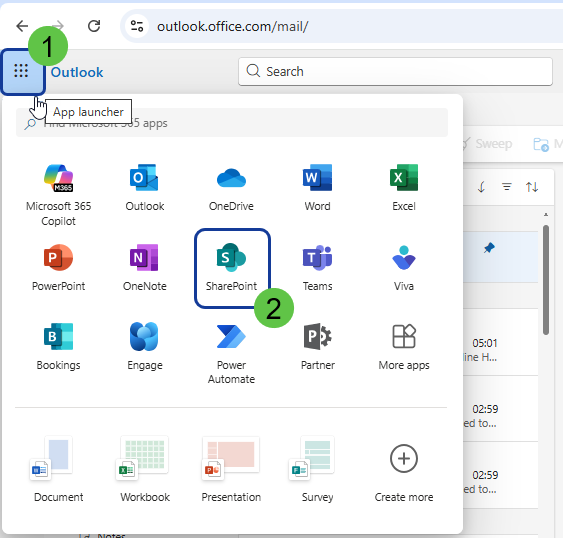This screenshot has width=563, height=538.
Task: Open Outlook from the app grid
Action: click(x=145, y=187)
